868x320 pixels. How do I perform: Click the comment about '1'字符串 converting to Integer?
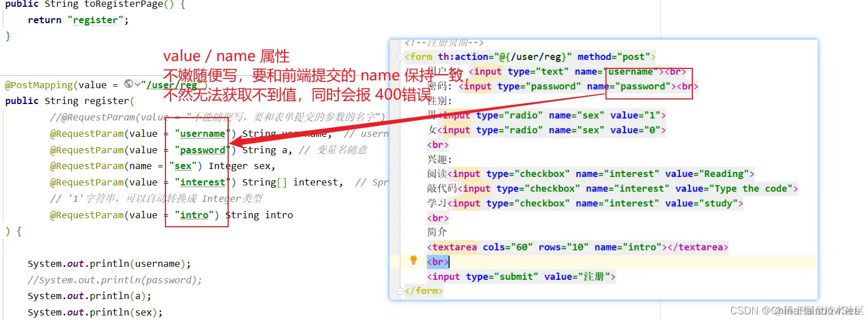click(x=156, y=199)
